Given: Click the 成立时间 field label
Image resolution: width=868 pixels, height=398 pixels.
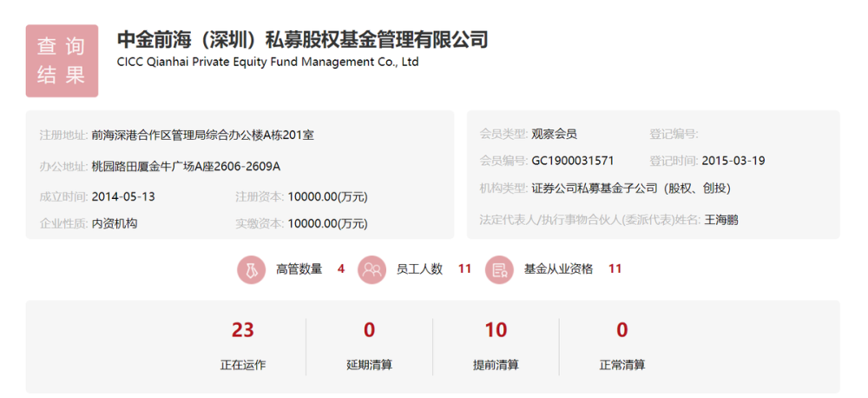Looking at the screenshot, I should [x=63, y=196].
